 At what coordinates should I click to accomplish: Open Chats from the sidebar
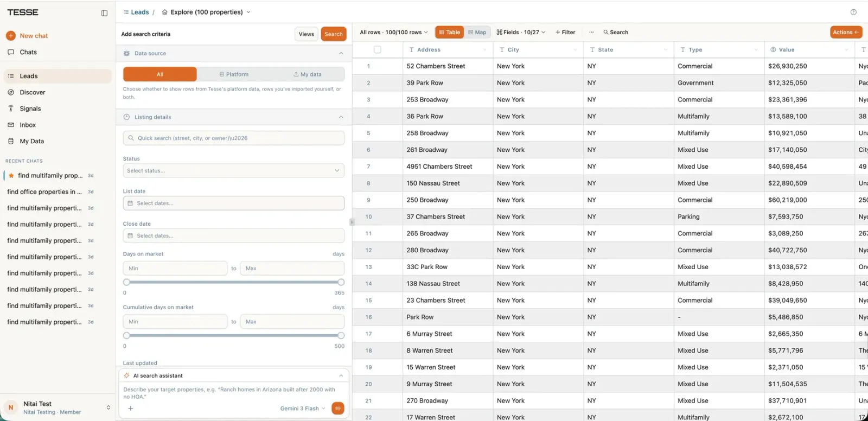28,52
